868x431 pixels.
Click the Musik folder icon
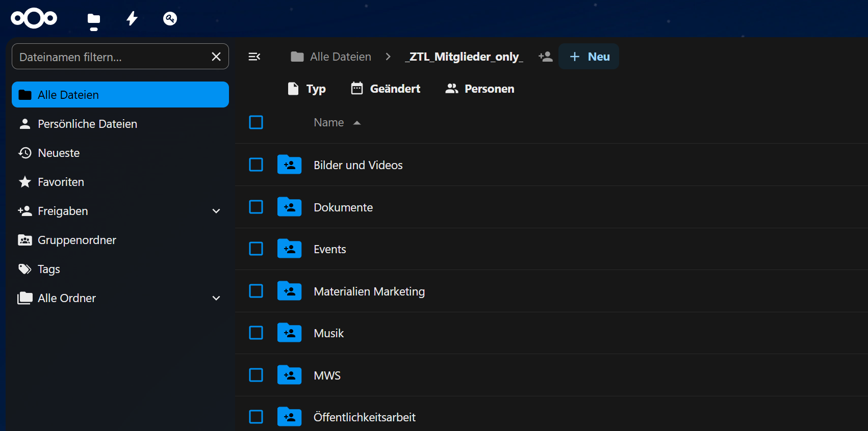pyautogui.click(x=289, y=333)
